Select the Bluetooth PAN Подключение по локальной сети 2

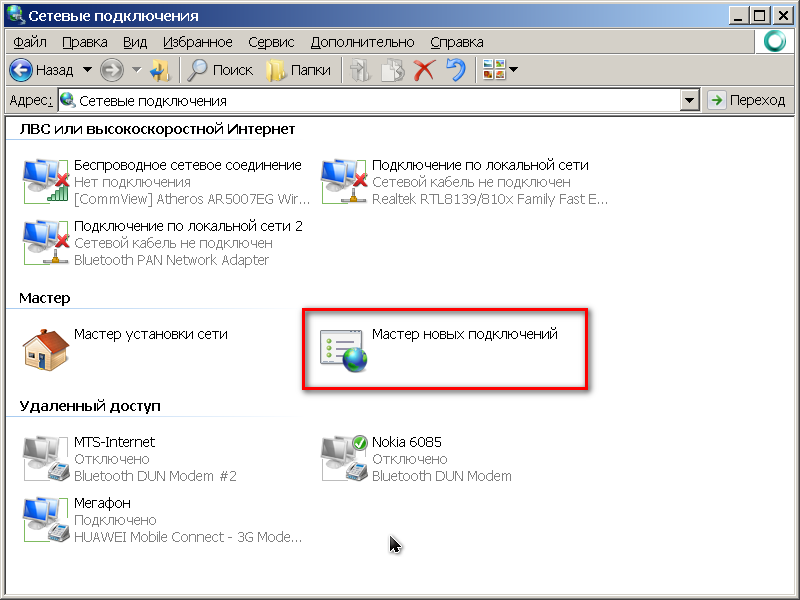pos(46,243)
